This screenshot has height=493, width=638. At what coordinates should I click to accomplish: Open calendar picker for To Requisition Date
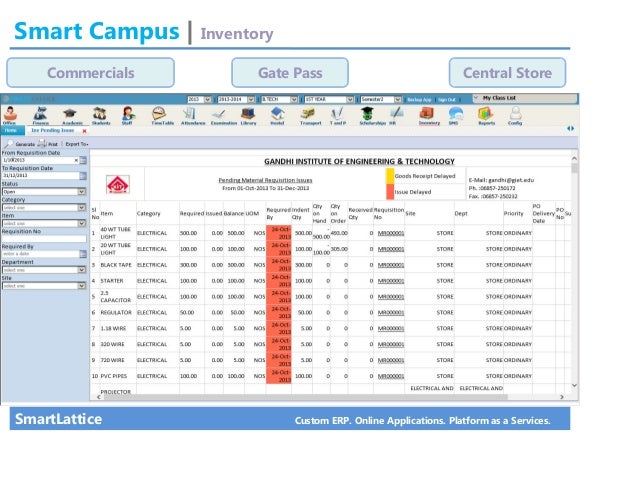coord(83,176)
